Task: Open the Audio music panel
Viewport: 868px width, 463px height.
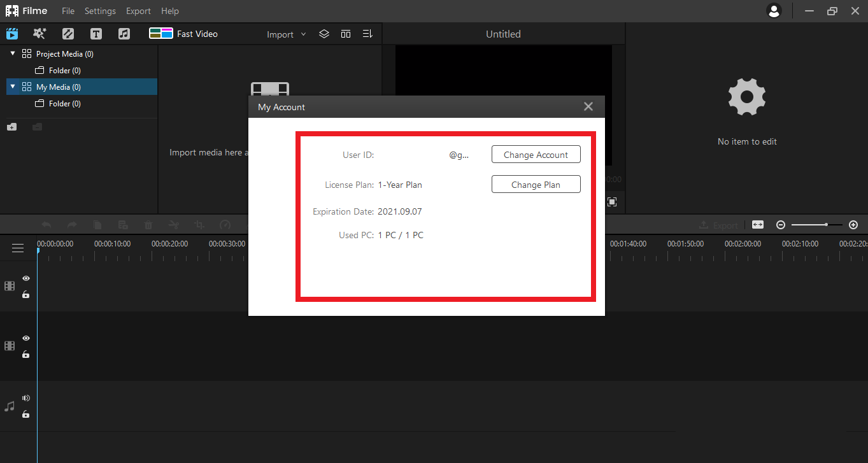Action: tap(124, 33)
